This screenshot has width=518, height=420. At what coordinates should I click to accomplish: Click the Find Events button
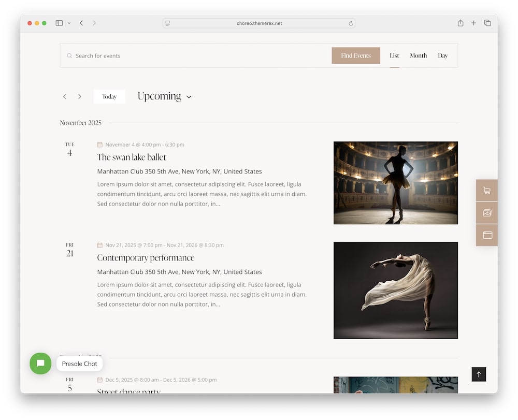click(356, 55)
